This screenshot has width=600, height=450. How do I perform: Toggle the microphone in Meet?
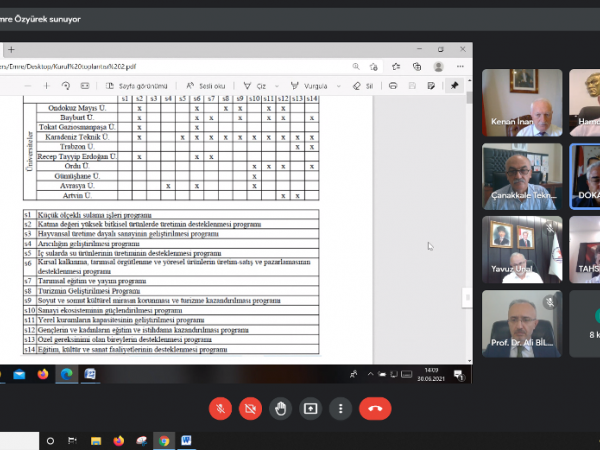pyautogui.click(x=220, y=409)
